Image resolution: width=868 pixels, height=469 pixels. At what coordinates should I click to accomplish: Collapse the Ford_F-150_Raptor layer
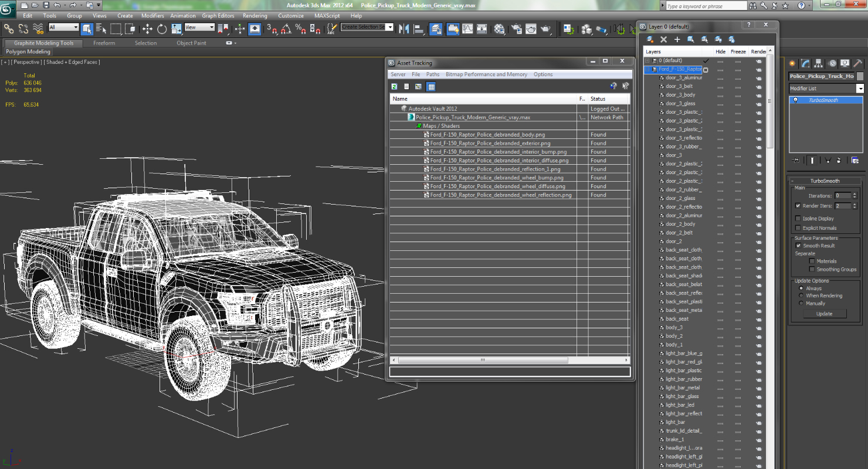tap(647, 69)
